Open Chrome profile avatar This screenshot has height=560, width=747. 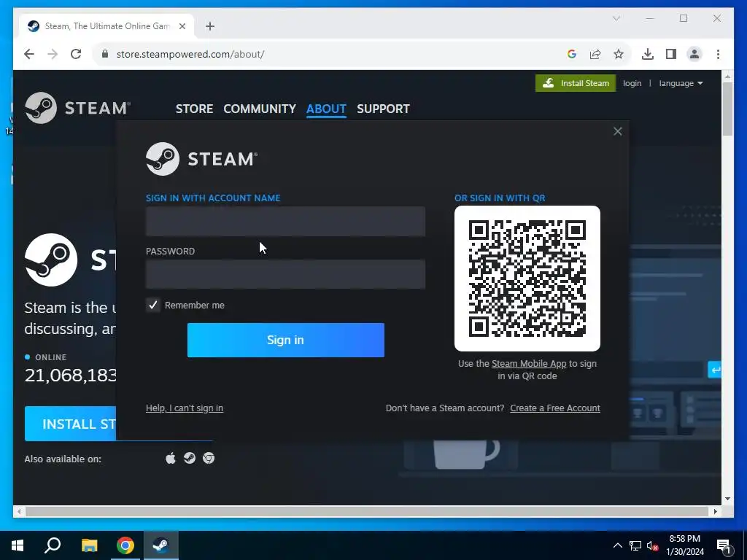(x=694, y=54)
